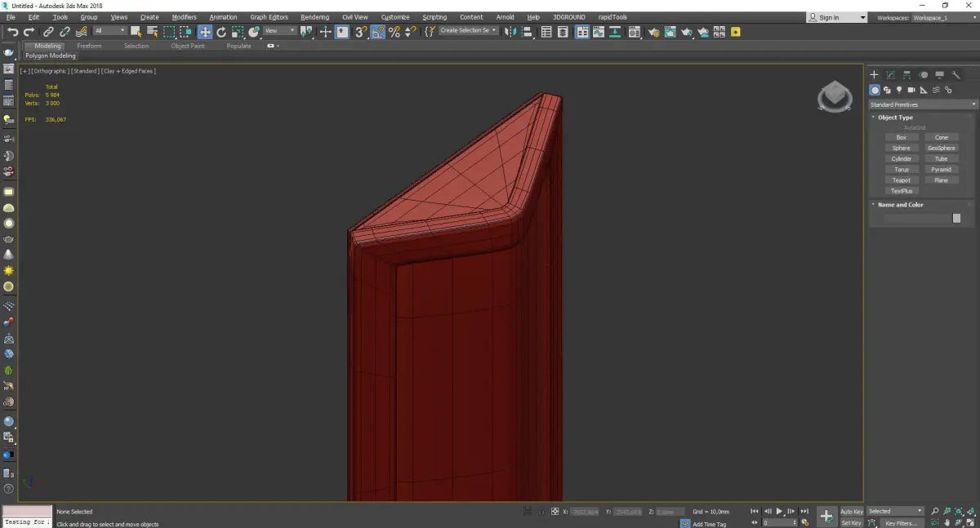Click the Polygon Modeling panel label

[50, 56]
